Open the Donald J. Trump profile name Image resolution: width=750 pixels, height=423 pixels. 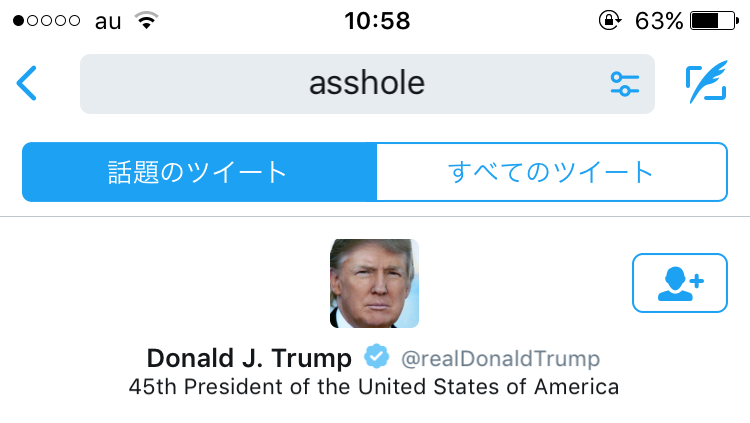[249, 358]
